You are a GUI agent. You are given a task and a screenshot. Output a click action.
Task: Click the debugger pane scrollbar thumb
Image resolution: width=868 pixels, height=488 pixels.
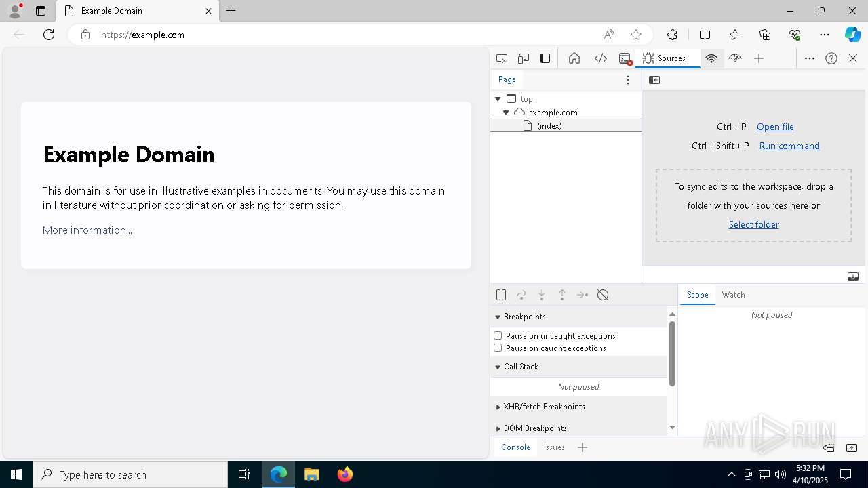(x=672, y=353)
